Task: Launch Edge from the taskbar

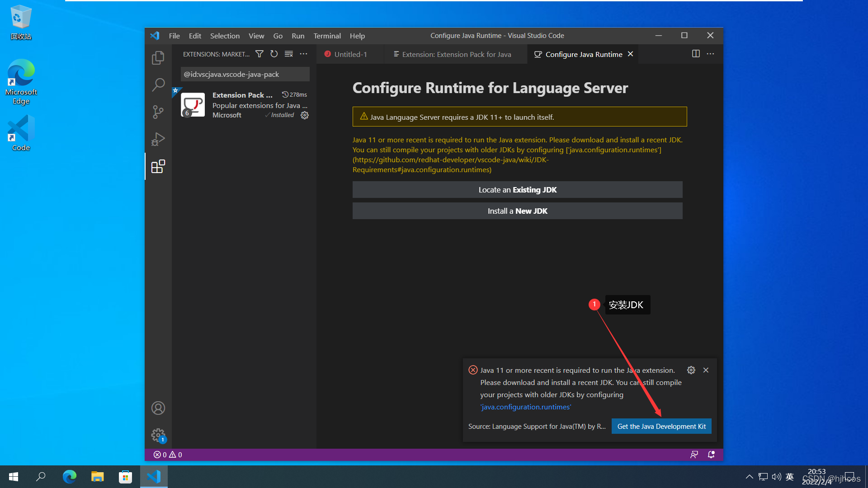Action: pos(70,477)
